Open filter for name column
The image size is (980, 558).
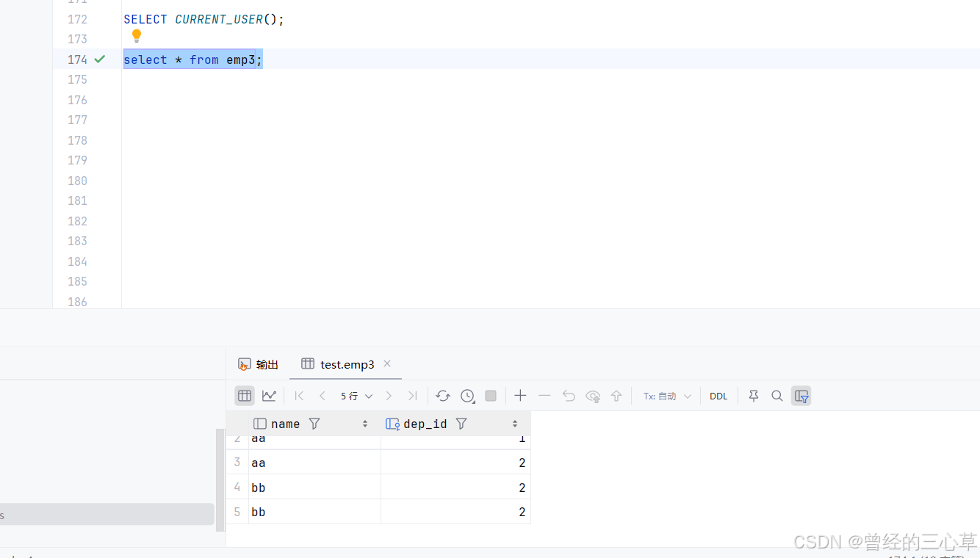(314, 424)
